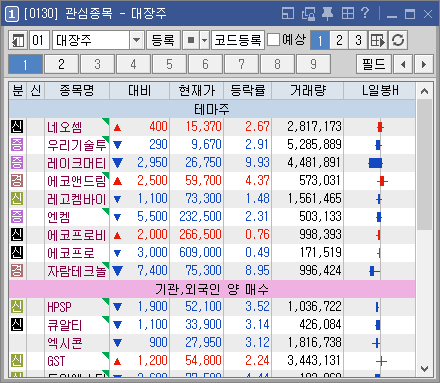The image size is (440, 383).
Task: Click the 코드등록 button
Action: click(x=238, y=40)
